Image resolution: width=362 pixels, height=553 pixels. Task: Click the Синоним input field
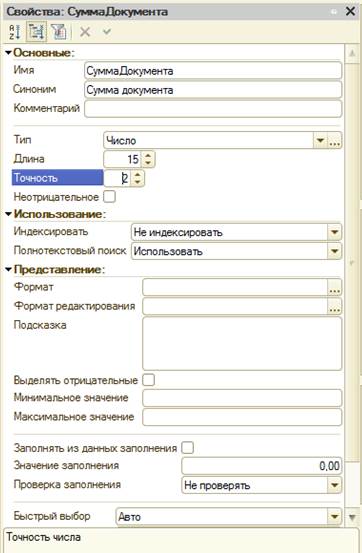[213, 90]
